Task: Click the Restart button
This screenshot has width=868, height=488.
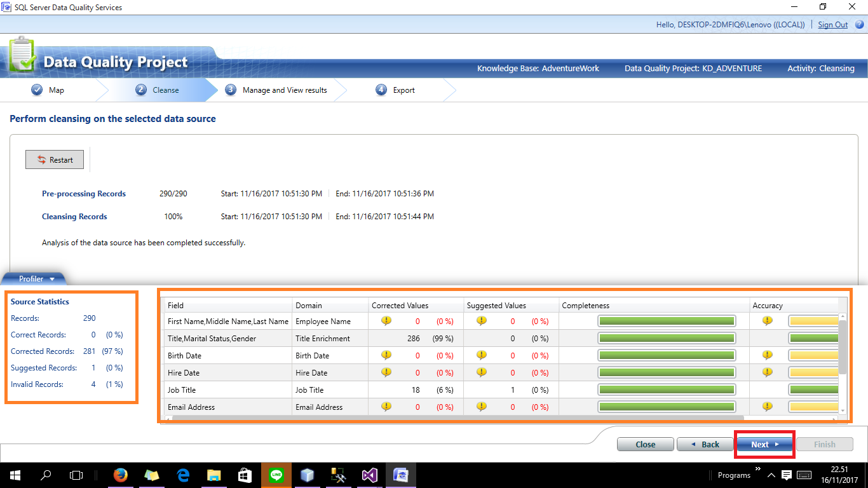Action: 55,160
